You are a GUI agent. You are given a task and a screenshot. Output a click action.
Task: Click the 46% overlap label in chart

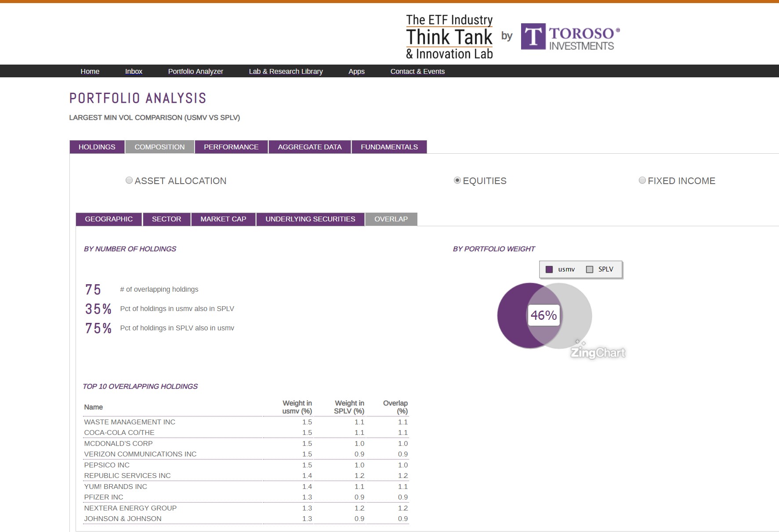coord(544,315)
